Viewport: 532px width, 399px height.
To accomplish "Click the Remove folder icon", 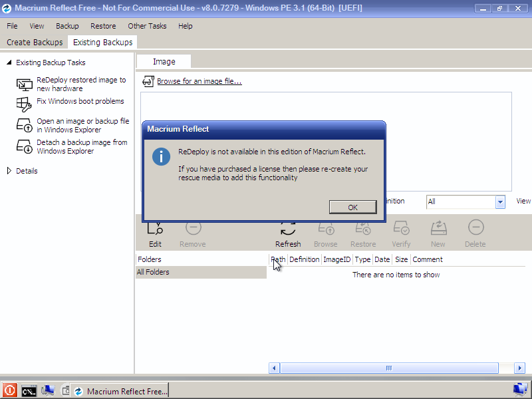I will 193,227.
